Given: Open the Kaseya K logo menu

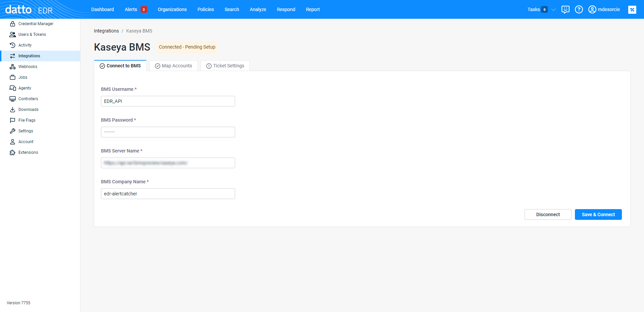Looking at the screenshot, I should [632, 9].
